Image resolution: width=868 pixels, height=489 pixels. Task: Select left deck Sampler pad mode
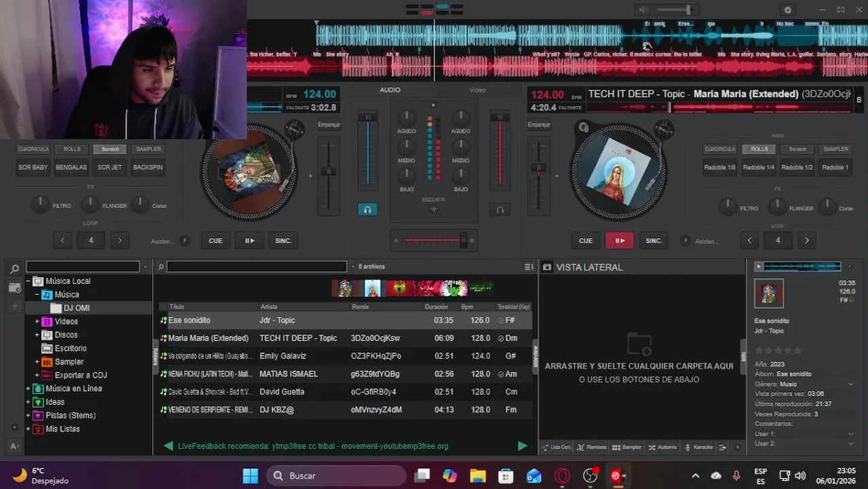pyautogui.click(x=148, y=149)
